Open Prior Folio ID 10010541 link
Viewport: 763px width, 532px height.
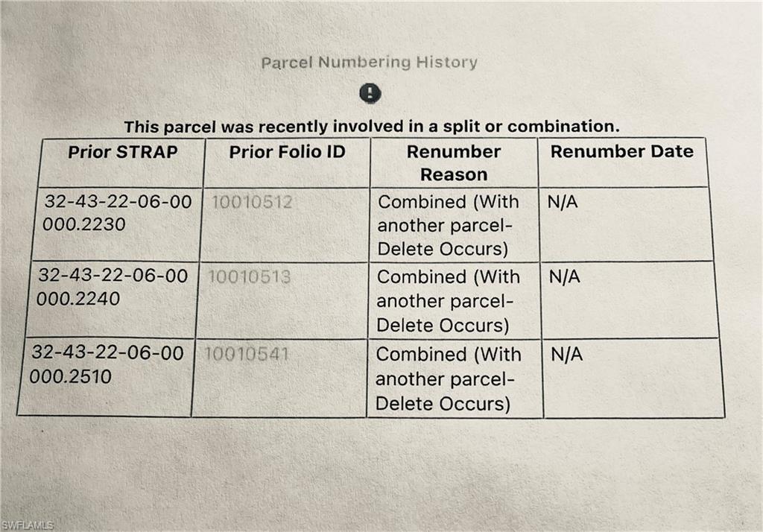246,354
